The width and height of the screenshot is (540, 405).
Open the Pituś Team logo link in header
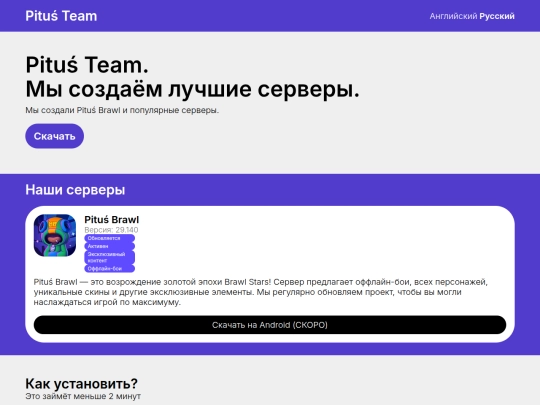coord(61,16)
